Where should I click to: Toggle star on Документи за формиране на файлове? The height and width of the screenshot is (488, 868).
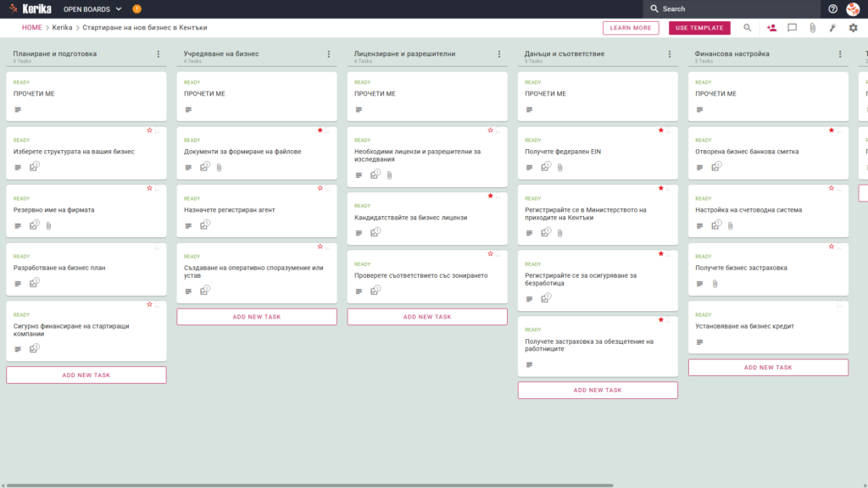click(x=320, y=130)
